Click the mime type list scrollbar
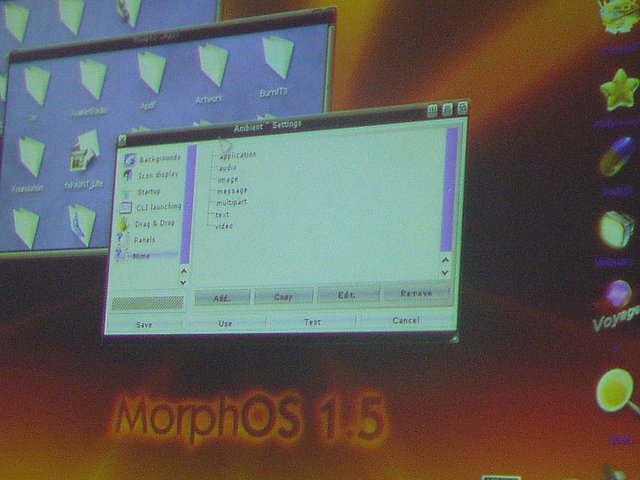 [x=451, y=189]
